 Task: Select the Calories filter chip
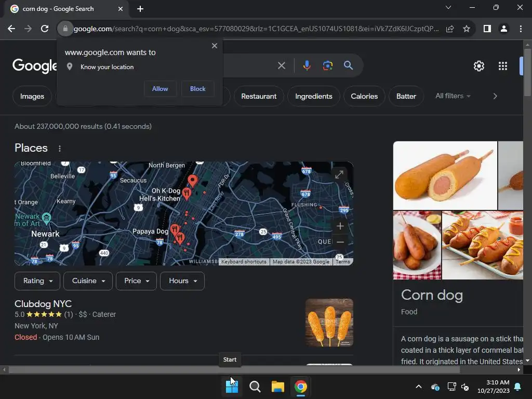364,96
